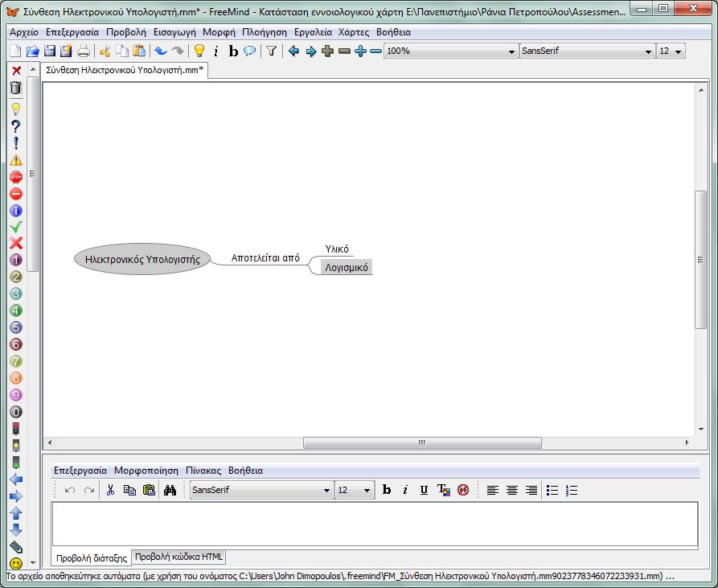Toggle bold in the main toolbar

tap(233, 51)
